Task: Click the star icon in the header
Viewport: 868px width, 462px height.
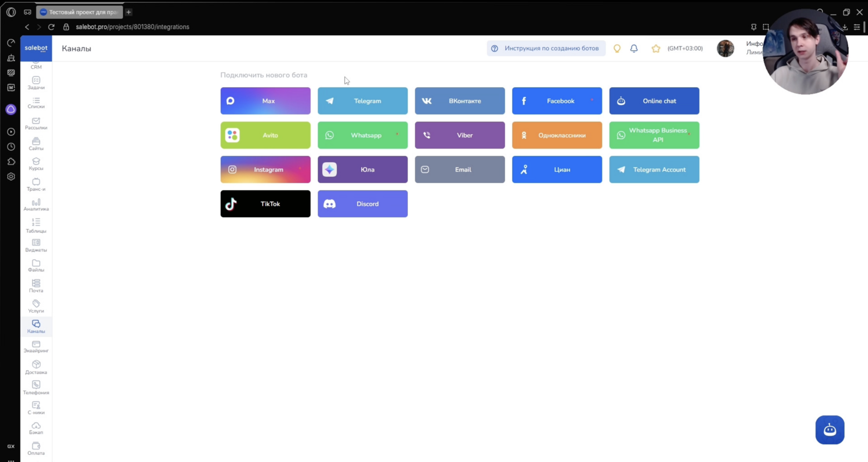Action: click(x=656, y=49)
